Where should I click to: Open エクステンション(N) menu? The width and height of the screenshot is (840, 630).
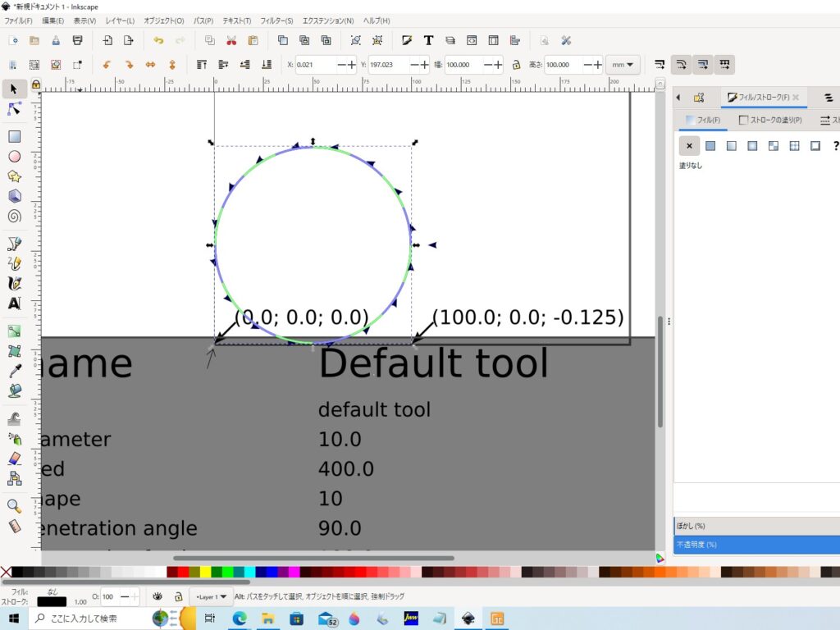(328, 21)
